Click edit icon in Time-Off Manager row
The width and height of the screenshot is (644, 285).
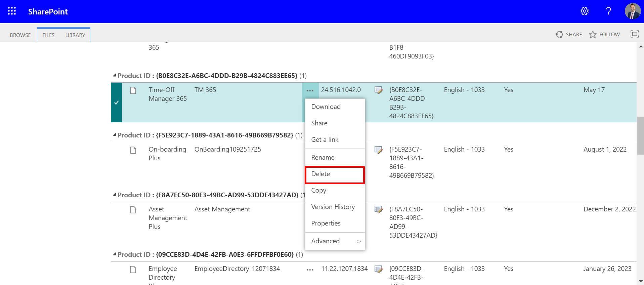378,90
